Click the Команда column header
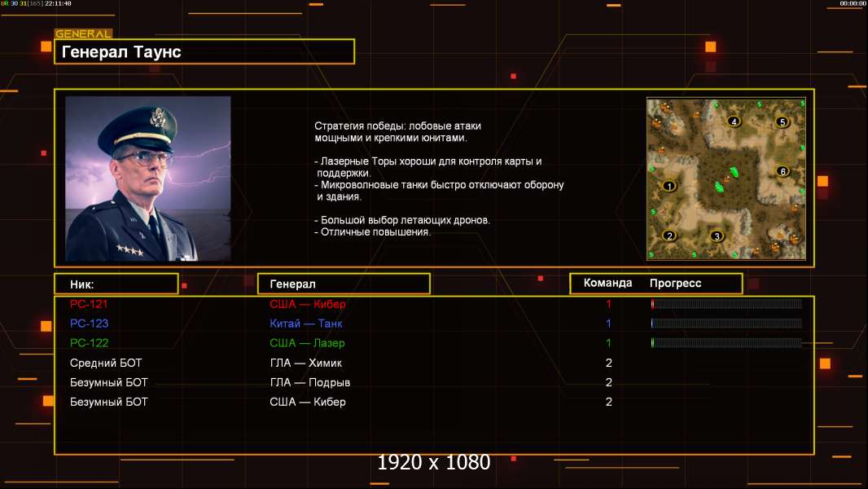 click(607, 283)
